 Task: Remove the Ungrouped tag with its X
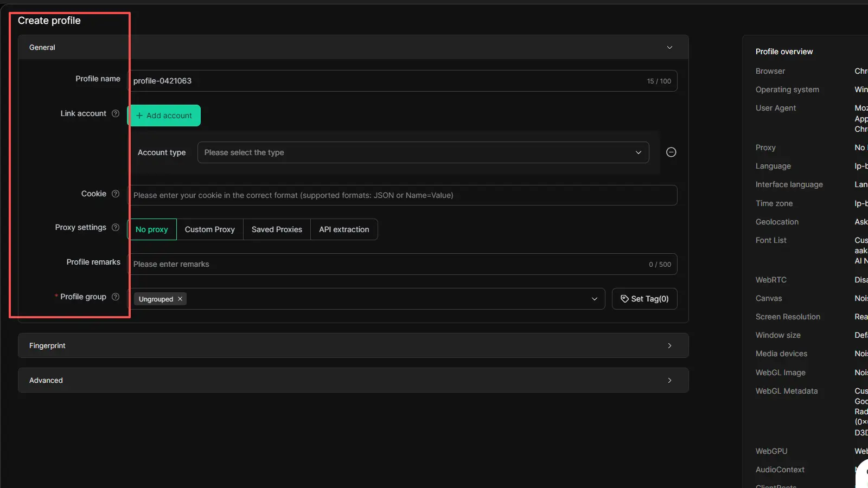coord(180,299)
